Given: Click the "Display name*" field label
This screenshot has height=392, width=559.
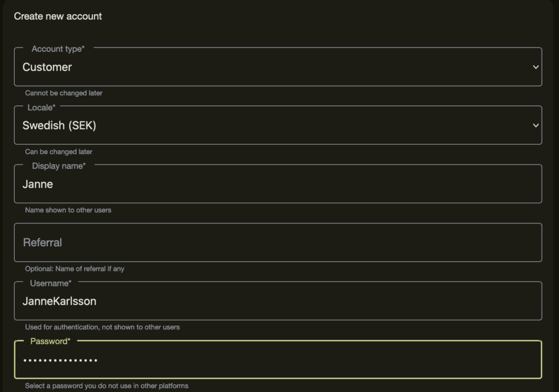Looking at the screenshot, I should 58,166.
